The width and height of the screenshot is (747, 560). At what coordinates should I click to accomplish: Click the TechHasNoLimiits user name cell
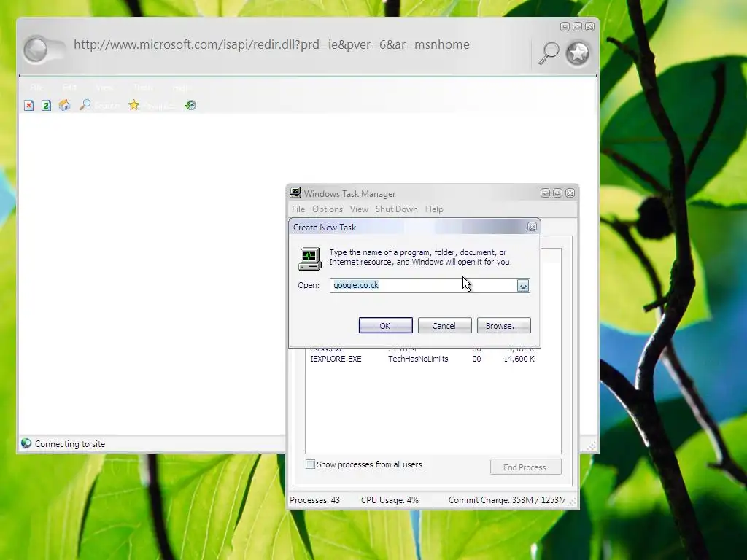click(418, 359)
